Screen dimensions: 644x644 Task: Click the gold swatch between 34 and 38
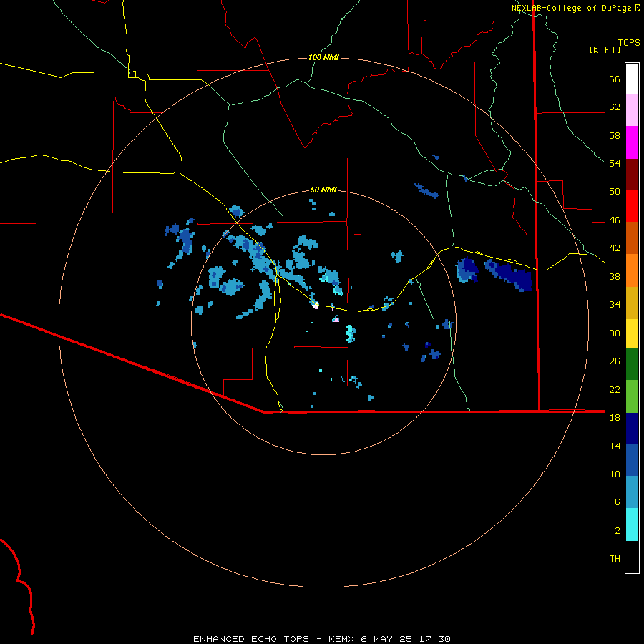coord(632,303)
